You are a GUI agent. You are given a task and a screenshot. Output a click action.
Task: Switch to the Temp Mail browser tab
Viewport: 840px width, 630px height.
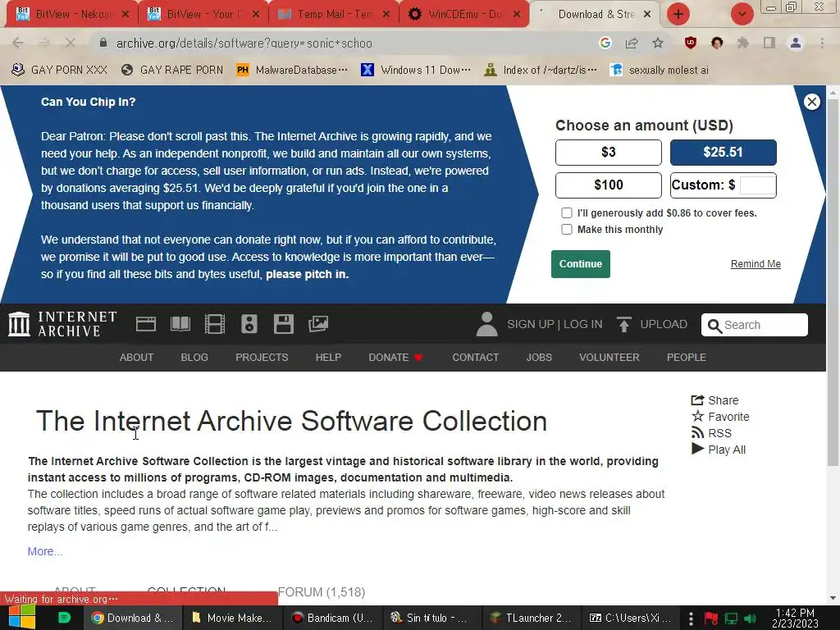pyautogui.click(x=333, y=14)
